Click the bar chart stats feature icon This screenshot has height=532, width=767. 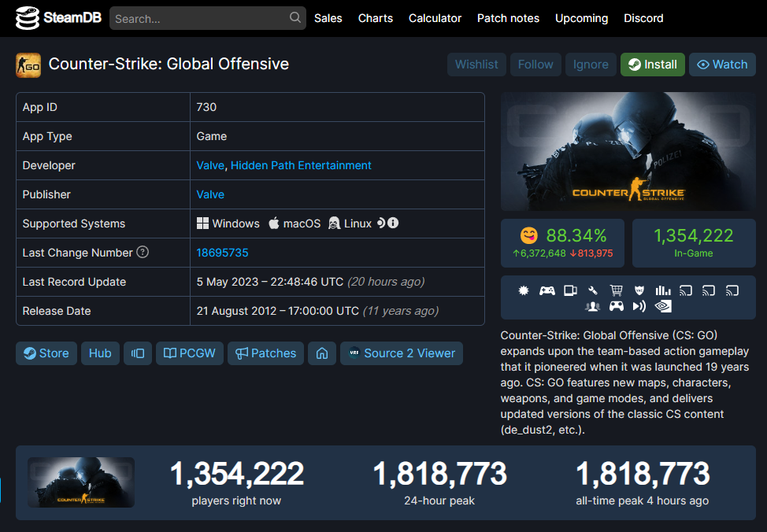point(663,290)
